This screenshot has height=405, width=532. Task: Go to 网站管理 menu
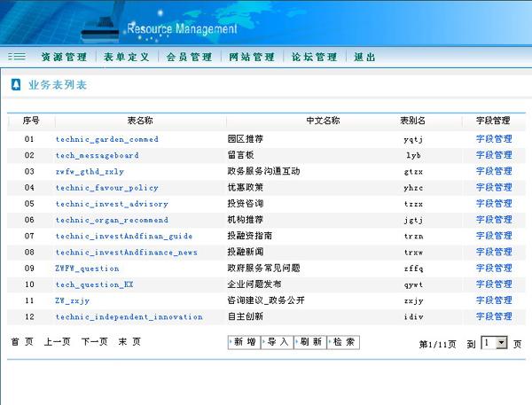[252, 57]
